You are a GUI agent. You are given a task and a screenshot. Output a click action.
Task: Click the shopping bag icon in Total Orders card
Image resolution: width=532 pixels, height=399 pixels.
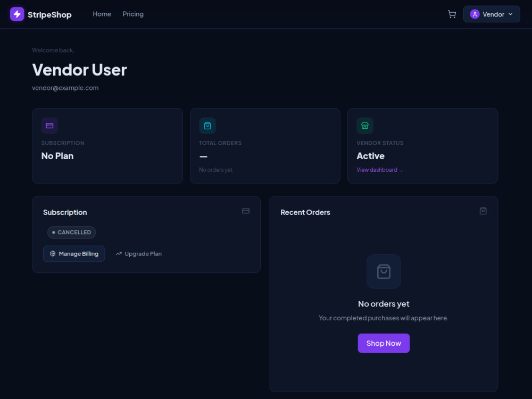tap(207, 126)
